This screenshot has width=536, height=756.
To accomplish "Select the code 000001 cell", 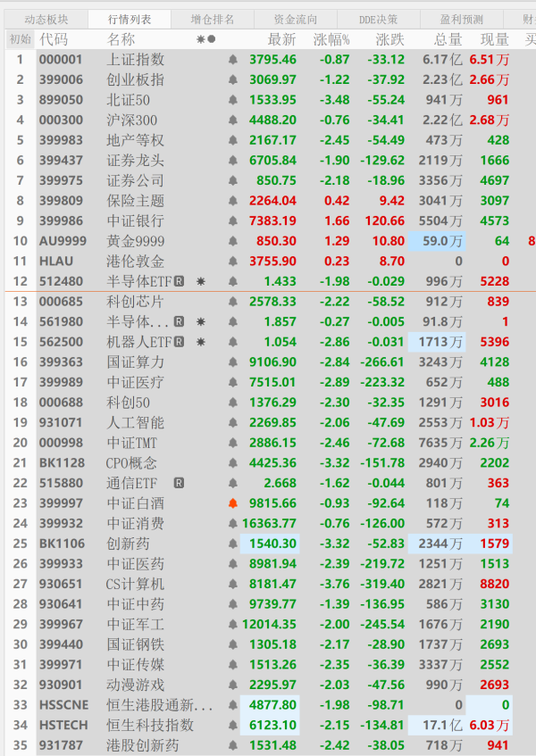I will (61, 60).
